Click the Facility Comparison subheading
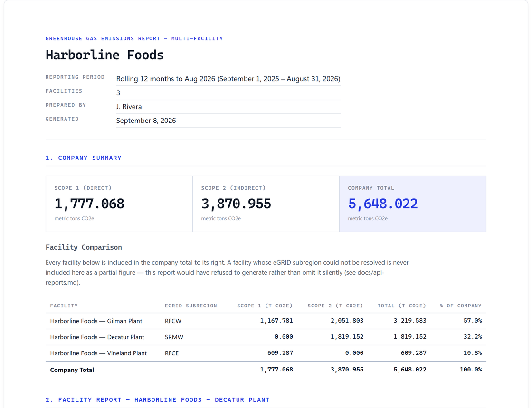 84,247
